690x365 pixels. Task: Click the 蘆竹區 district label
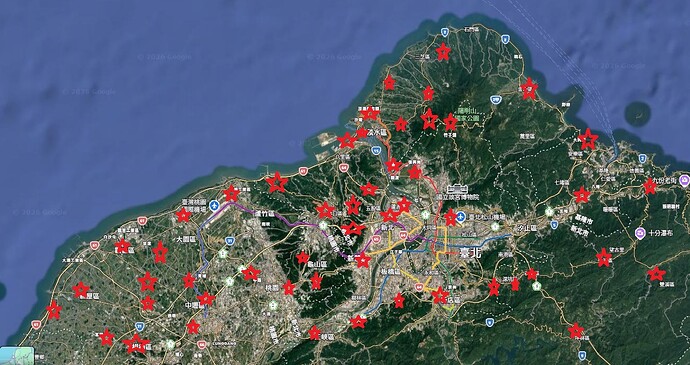[264, 213]
